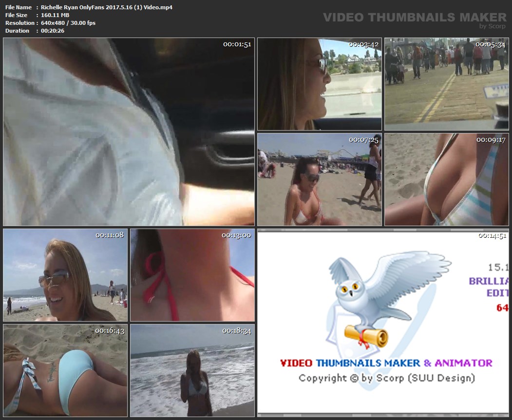Select the thumbnail at 00:16:43
Screen dimensions: 512x420
pyautogui.click(x=65, y=370)
